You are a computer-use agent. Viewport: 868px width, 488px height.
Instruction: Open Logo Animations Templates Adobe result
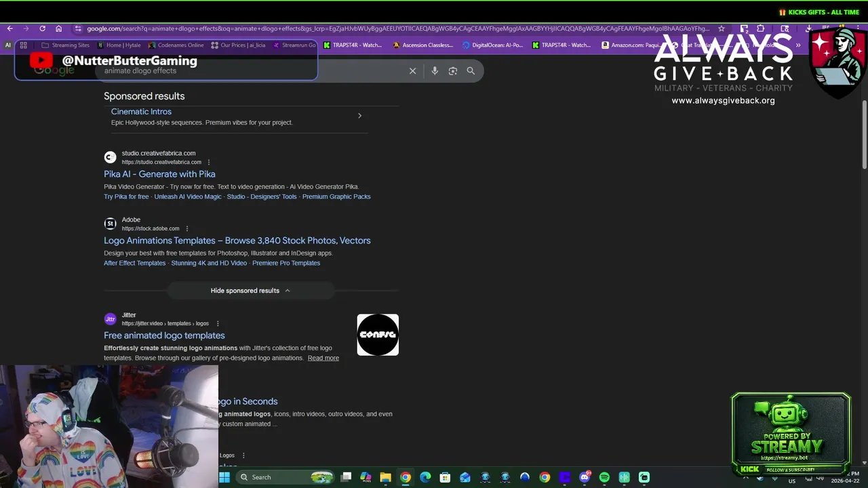click(x=237, y=241)
